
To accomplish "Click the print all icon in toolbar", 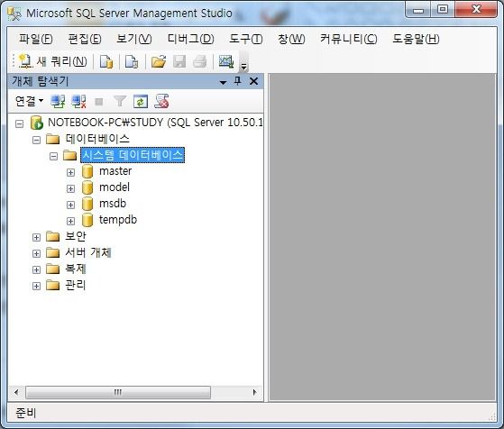I will [x=199, y=61].
